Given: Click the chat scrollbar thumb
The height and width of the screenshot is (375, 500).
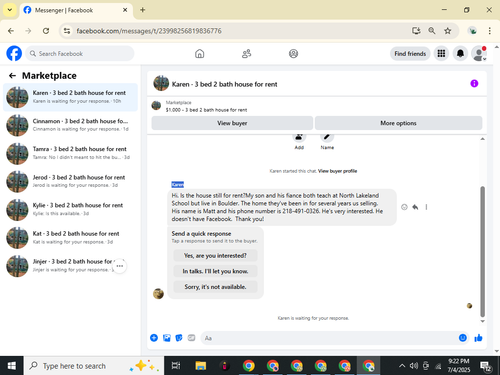Looking at the screenshot, I should [x=482, y=252].
